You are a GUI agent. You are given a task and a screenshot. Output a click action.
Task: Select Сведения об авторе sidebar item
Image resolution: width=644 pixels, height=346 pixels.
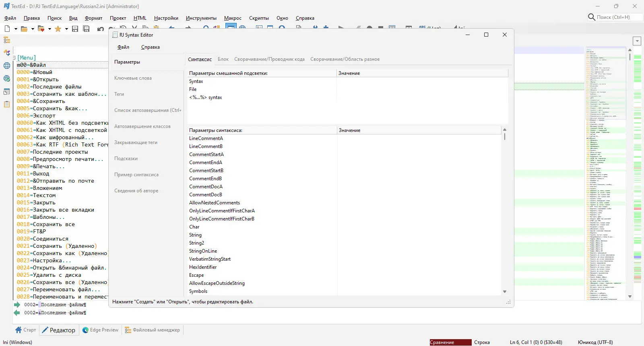(148, 191)
